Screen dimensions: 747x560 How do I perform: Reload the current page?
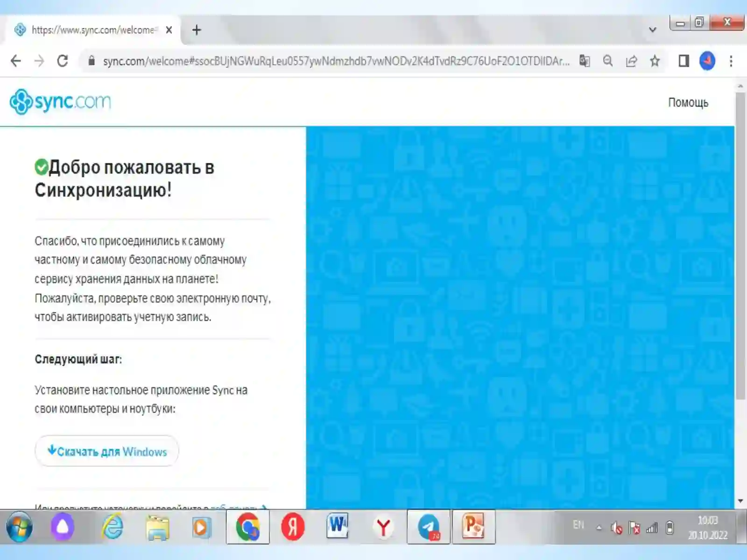click(x=63, y=61)
